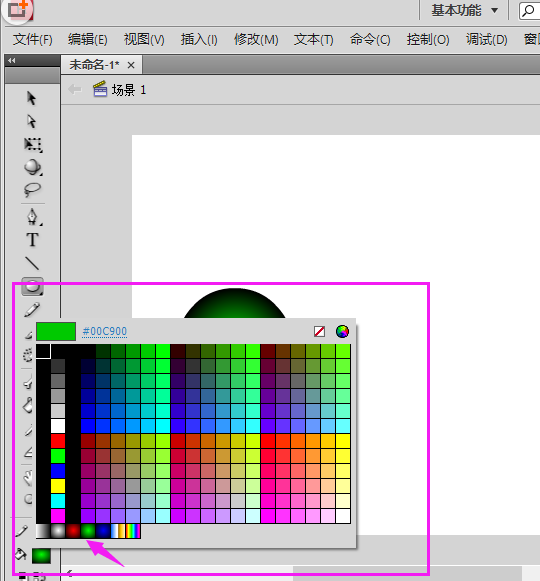Select the Oval shape tool

click(x=32, y=286)
